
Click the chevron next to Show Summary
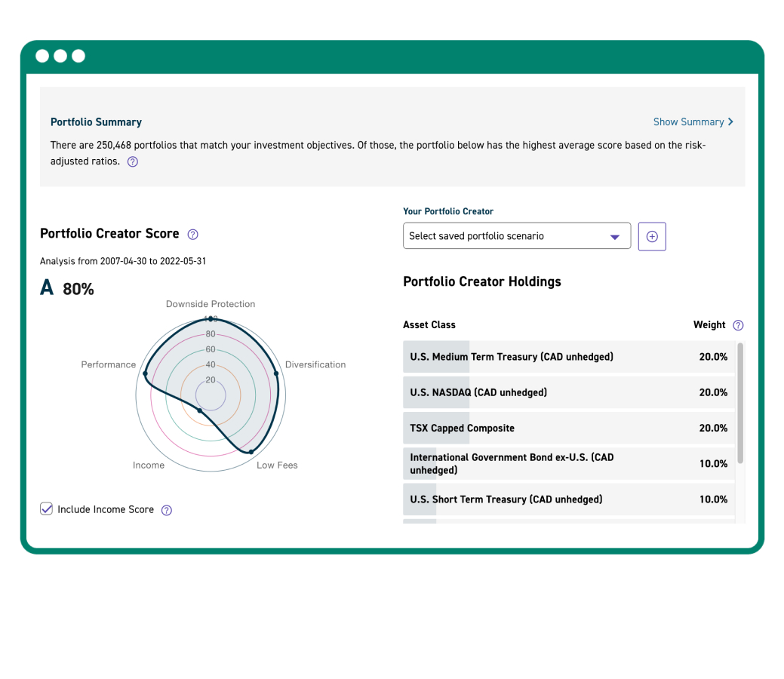pos(729,121)
